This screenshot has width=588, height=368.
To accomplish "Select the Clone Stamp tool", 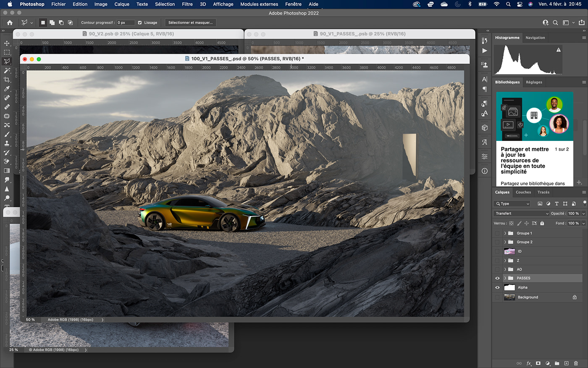I will (x=7, y=143).
